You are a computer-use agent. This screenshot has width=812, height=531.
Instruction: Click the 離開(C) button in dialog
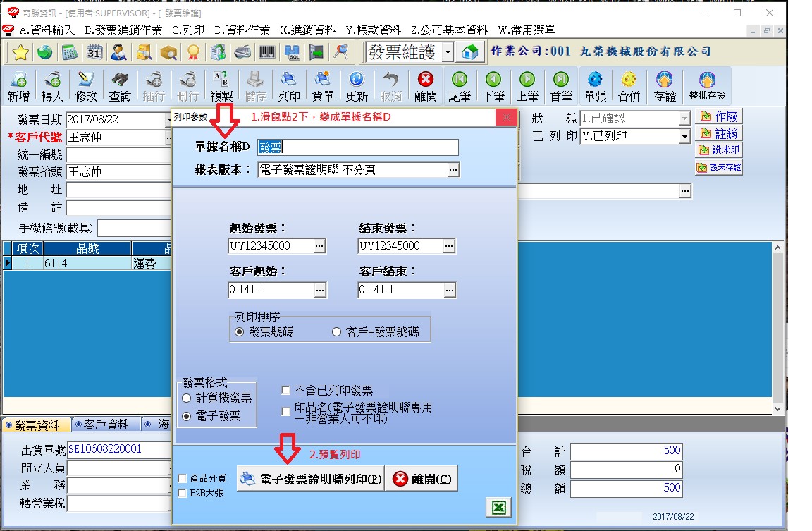(422, 479)
